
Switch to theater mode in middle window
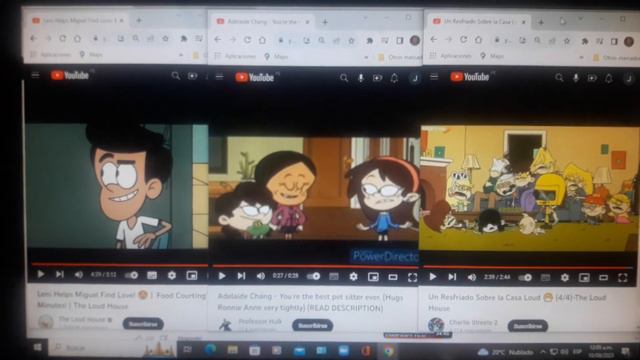coord(393,278)
